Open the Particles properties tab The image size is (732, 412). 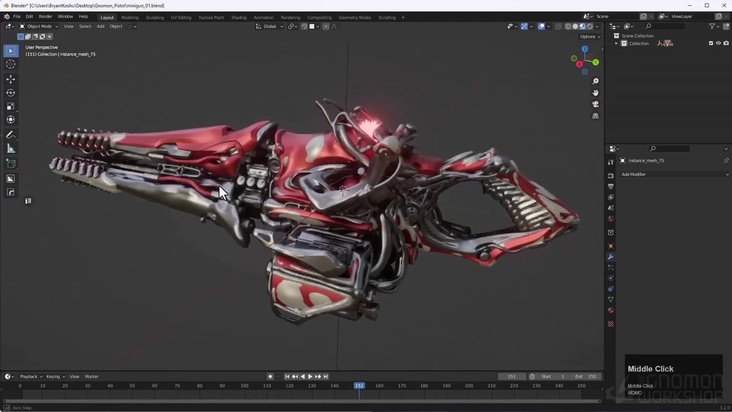pos(611,268)
